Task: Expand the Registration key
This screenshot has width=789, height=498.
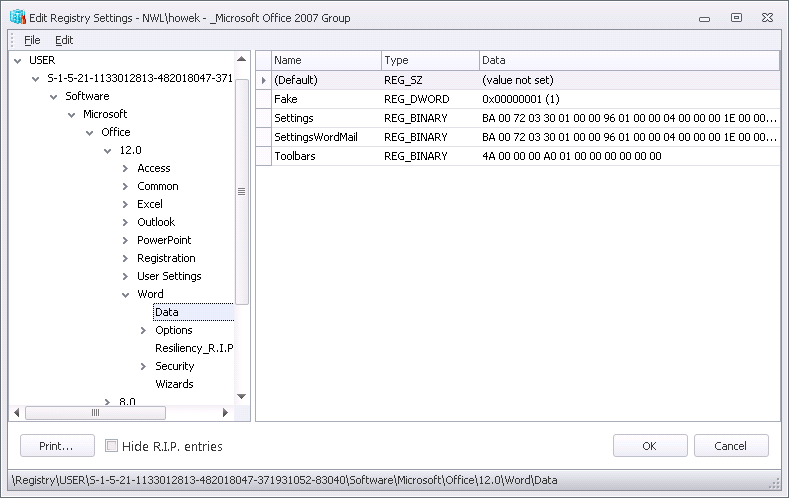Action: pyautogui.click(x=125, y=259)
